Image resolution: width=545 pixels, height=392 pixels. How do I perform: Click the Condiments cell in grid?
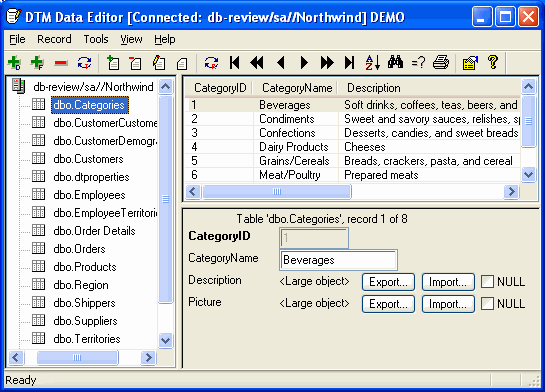(296, 119)
